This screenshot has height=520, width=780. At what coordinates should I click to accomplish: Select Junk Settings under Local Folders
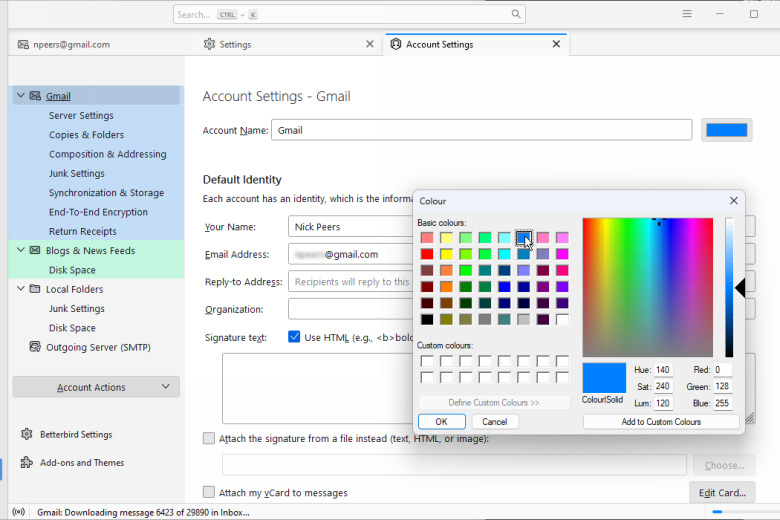tap(77, 309)
